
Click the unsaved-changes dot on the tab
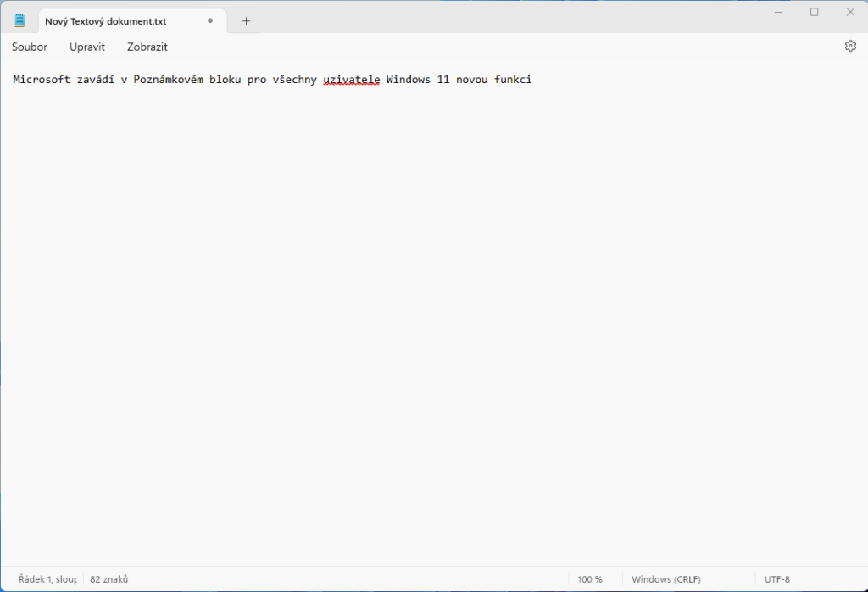click(x=210, y=21)
